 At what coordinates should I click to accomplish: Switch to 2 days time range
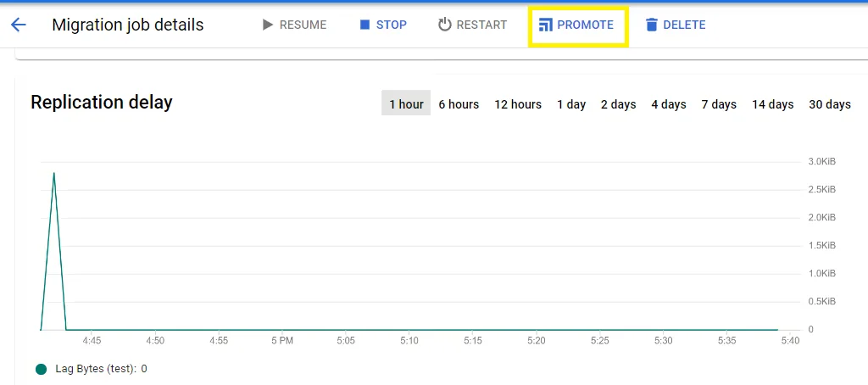(x=618, y=104)
